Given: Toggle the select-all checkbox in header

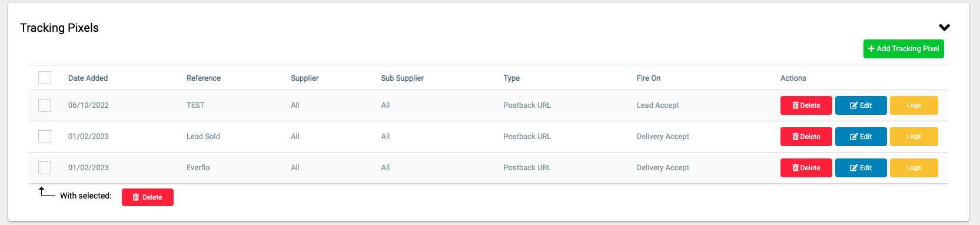Looking at the screenshot, I should (45, 78).
